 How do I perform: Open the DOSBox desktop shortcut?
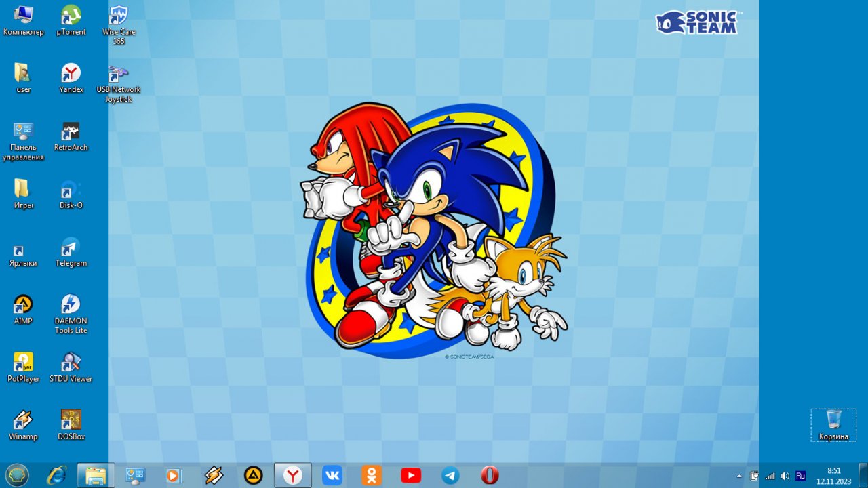pyautogui.click(x=71, y=426)
